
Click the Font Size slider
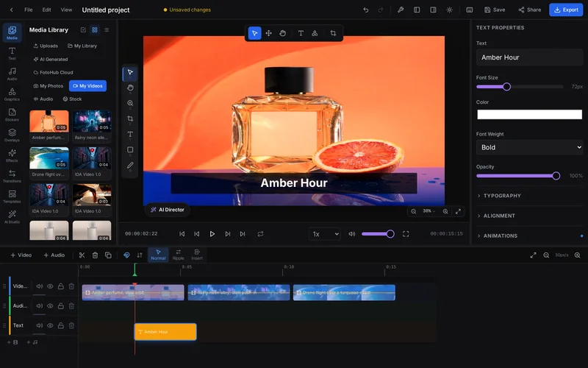pyautogui.click(x=520, y=87)
